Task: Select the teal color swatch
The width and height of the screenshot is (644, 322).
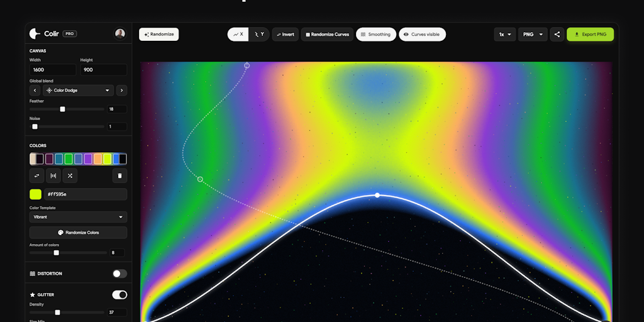Action: [58, 159]
